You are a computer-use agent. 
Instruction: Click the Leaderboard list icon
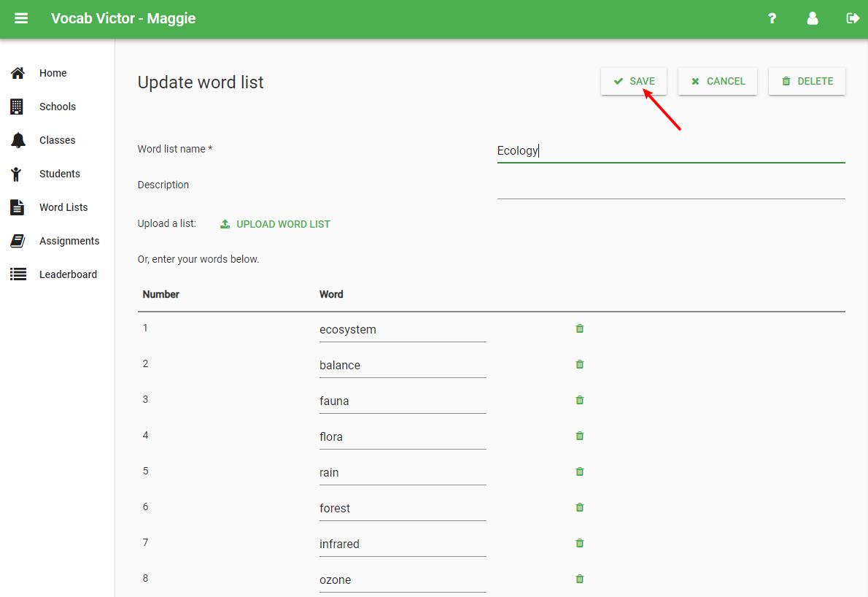[x=18, y=274]
